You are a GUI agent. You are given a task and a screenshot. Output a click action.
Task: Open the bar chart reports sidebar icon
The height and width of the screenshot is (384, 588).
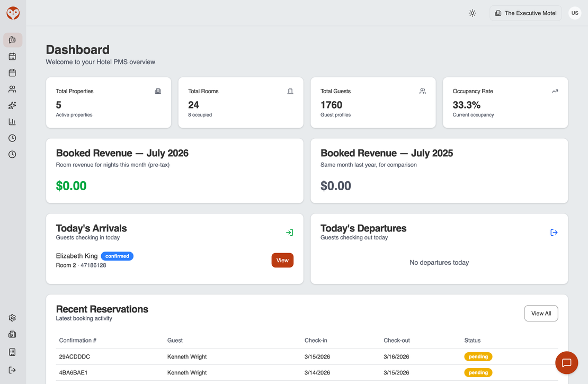(12, 122)
